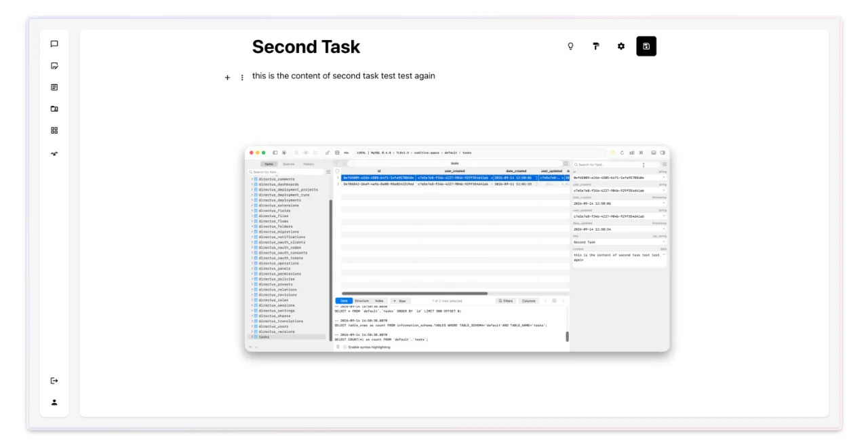Screen dimensions: 868x445
Task: Click the "Second Task" title field
Action: (x=306, y=47)
